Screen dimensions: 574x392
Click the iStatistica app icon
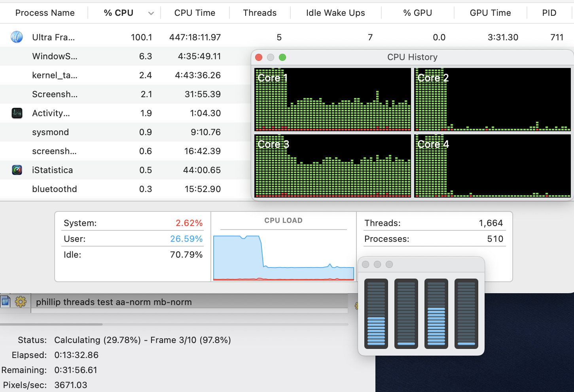point(17,170)
